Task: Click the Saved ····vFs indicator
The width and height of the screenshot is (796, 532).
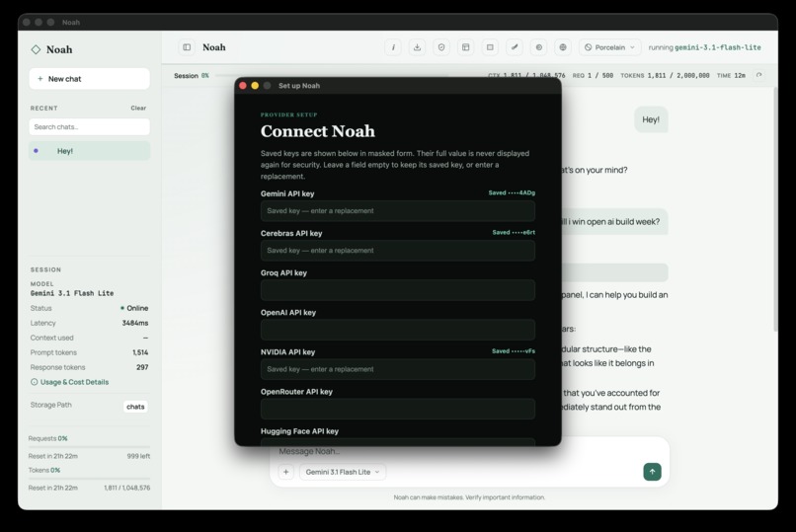Action: pos(514,351)
